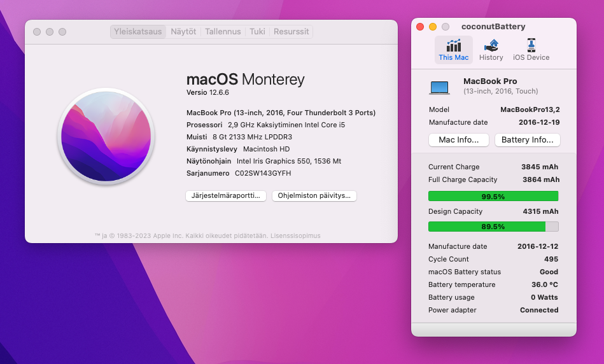Image resolution: width=604 pixels, height=364 pixels.
Task: Click the Macintosh HD startup disk value
Action: (x=266, y=149)
